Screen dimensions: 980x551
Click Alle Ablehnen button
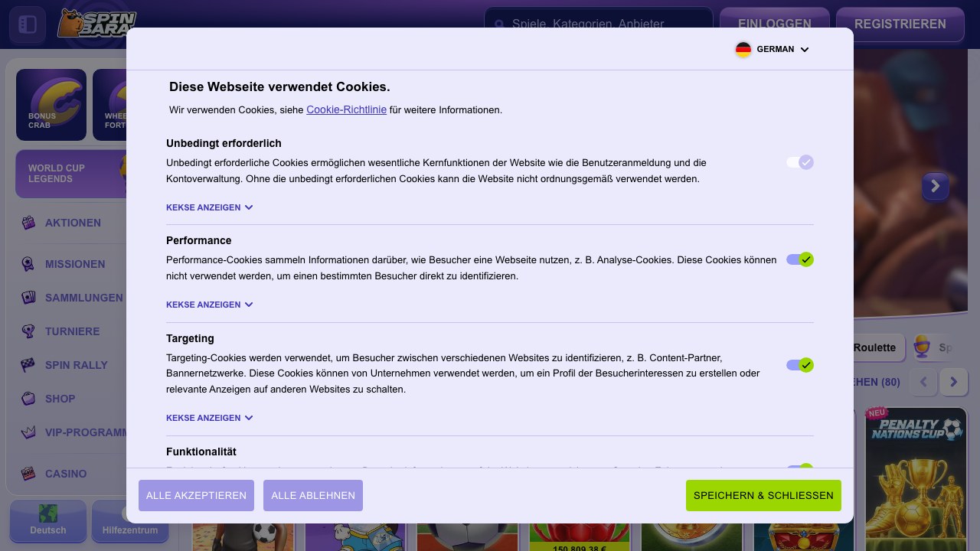[x=313, y=496]
